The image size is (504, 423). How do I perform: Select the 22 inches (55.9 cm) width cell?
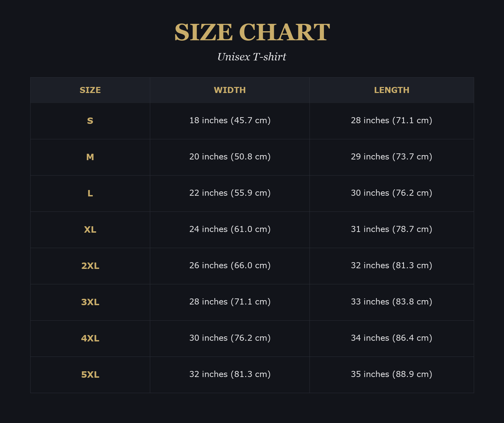[x=230, y=194]
